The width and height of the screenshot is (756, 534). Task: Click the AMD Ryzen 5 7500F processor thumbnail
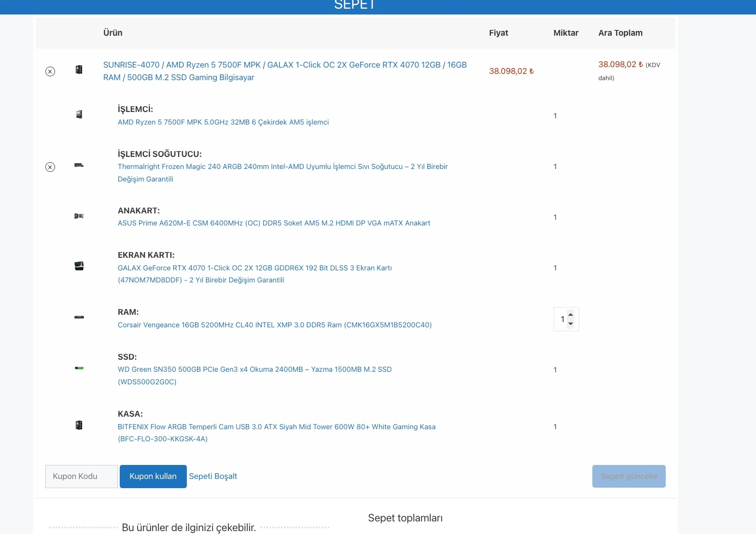[x=79, y=114]
